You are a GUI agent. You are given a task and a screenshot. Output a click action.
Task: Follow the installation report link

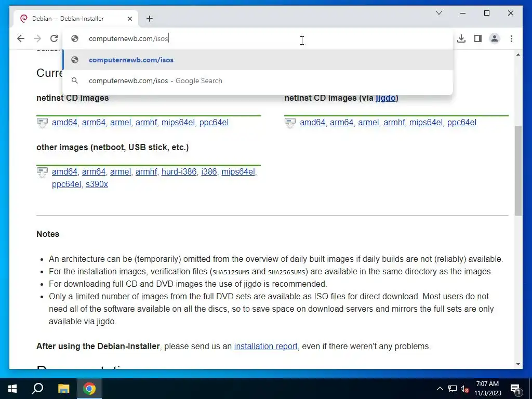point(265,347)
